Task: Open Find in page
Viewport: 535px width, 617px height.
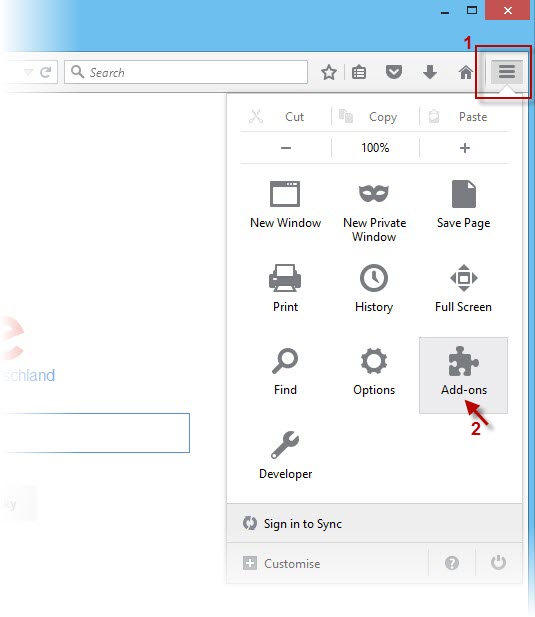Action: (x=285, y=372)
